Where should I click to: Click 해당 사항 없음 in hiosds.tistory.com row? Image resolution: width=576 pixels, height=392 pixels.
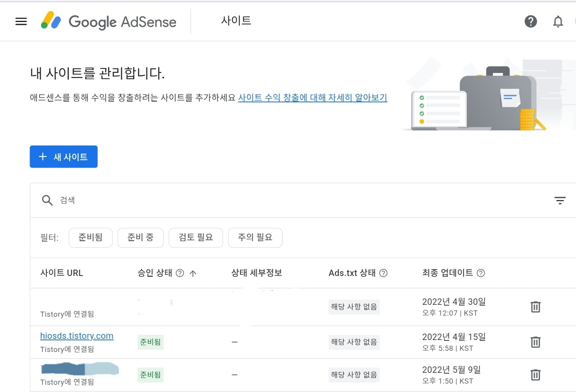tap(354, 342)
